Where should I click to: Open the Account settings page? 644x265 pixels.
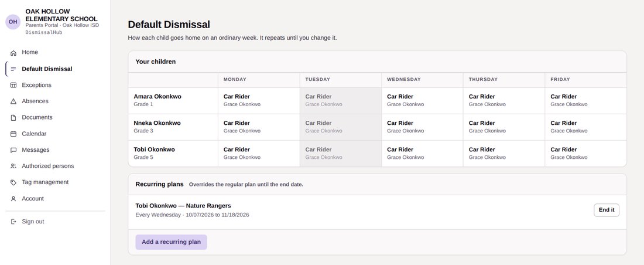(x=55, y=199)
